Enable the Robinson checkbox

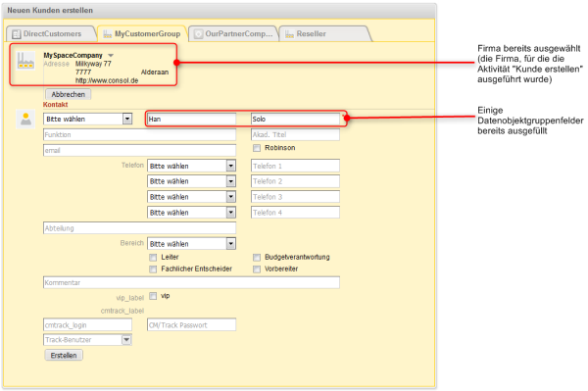257,148
